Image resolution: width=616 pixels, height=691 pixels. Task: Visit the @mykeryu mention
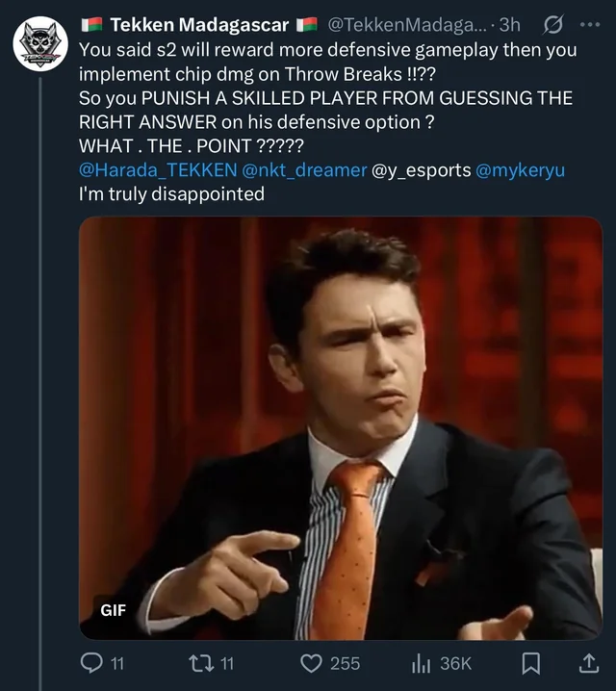(x=521, y=169)
